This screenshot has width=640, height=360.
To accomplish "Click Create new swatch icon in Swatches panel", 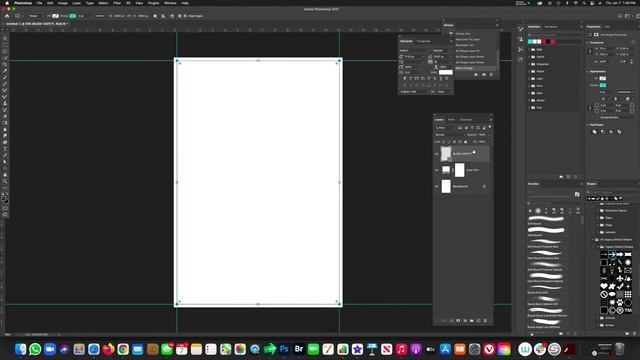I will (569, 177).
